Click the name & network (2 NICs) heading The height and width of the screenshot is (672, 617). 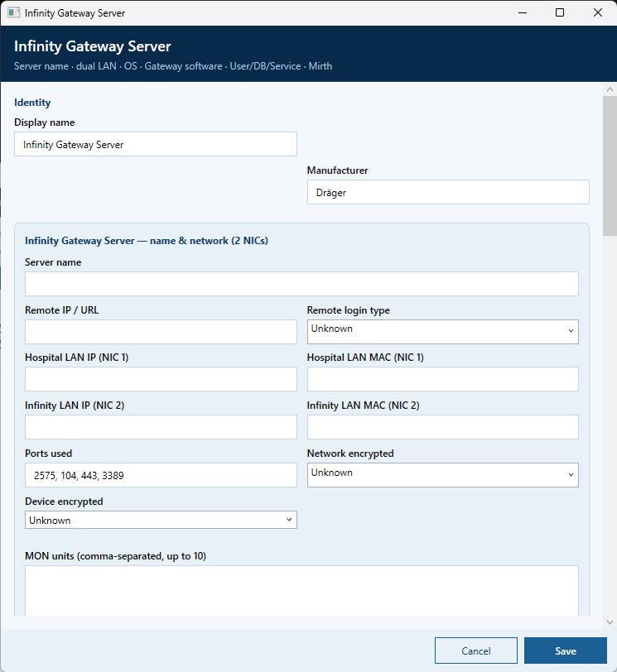147,241
